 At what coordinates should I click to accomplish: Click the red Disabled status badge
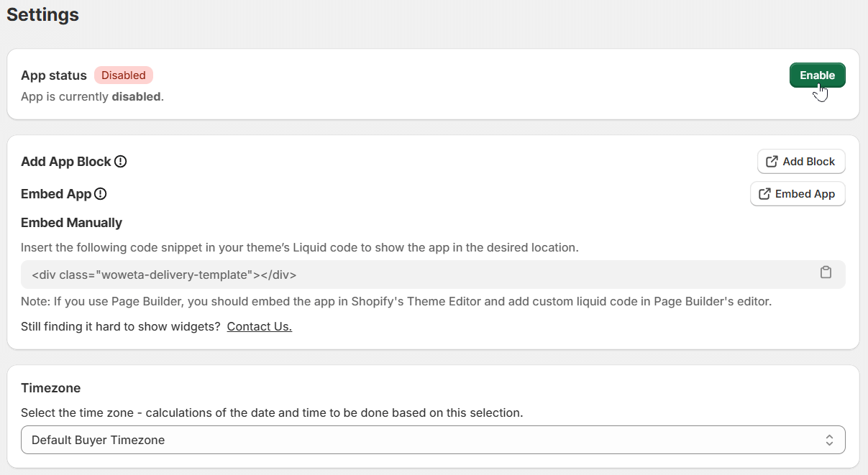click(x=124, y=75)
